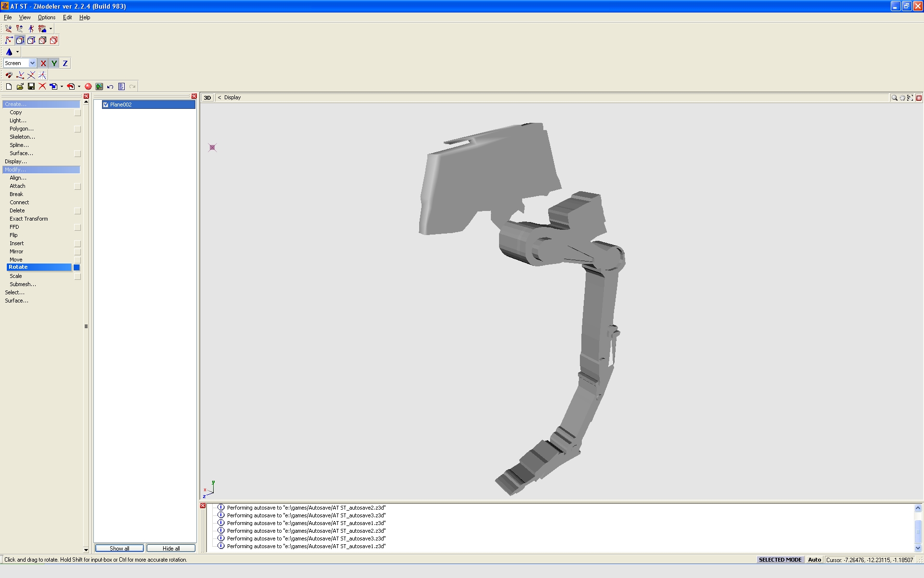Click the viewport Display menu label
The height and width of the screenshot is (578, 924).
pyautogui.click(x=232, y=97)
